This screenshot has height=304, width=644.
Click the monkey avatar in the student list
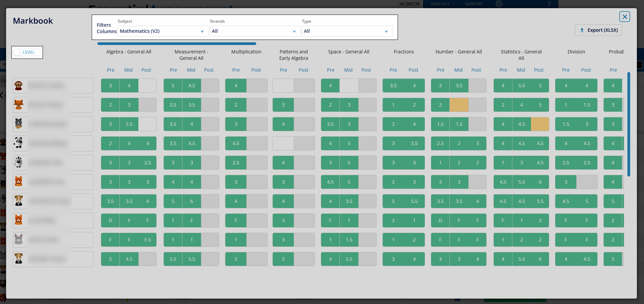[19, 86]
